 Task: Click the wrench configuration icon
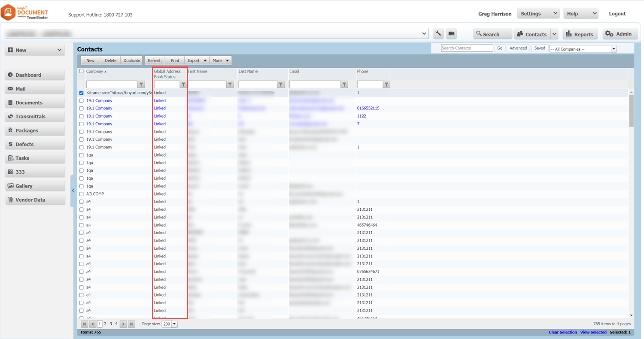(438, 34)
